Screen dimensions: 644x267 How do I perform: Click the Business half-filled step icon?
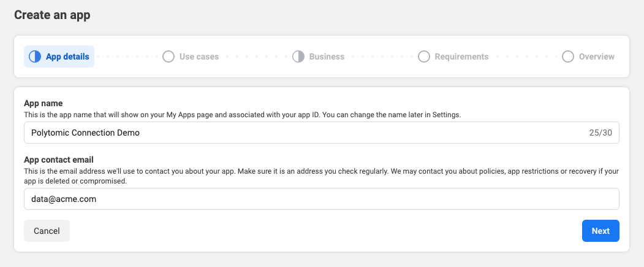click(x=298, y=56)
